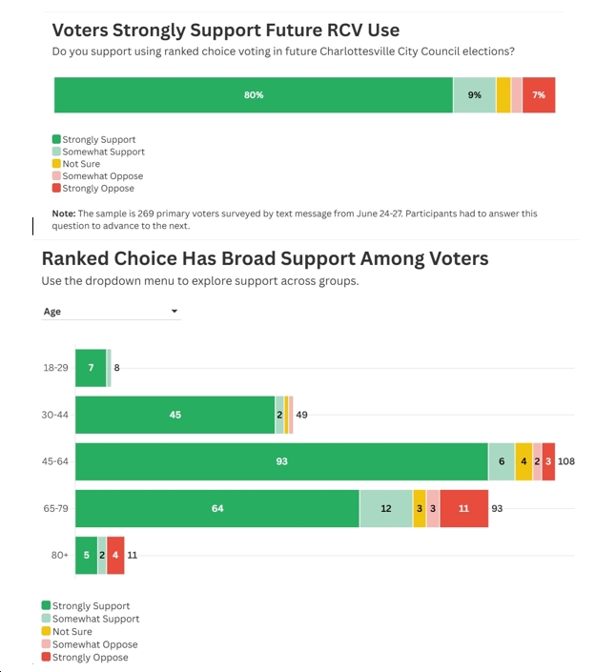The width and height of the screenshot is (616, 672).
Task: Select Strongly Oppose swatch in overall chart legend
Action: (57, 189)
